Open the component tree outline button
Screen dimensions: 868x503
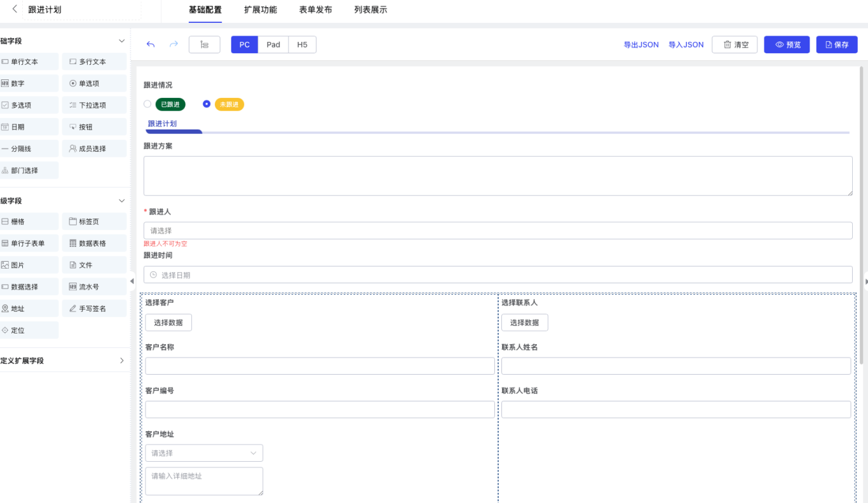click(x=205, y=44)
